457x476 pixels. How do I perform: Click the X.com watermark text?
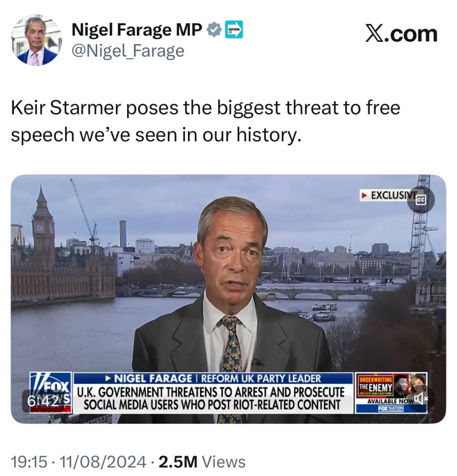click(401, 34)
